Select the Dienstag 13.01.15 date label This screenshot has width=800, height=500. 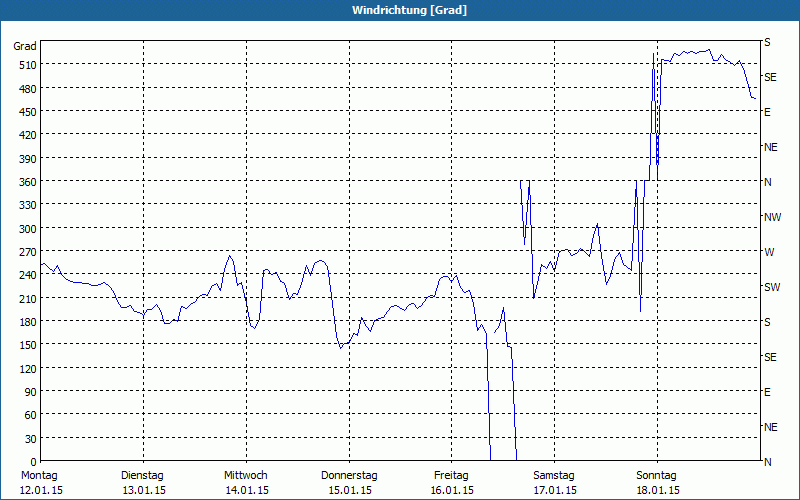143,483
